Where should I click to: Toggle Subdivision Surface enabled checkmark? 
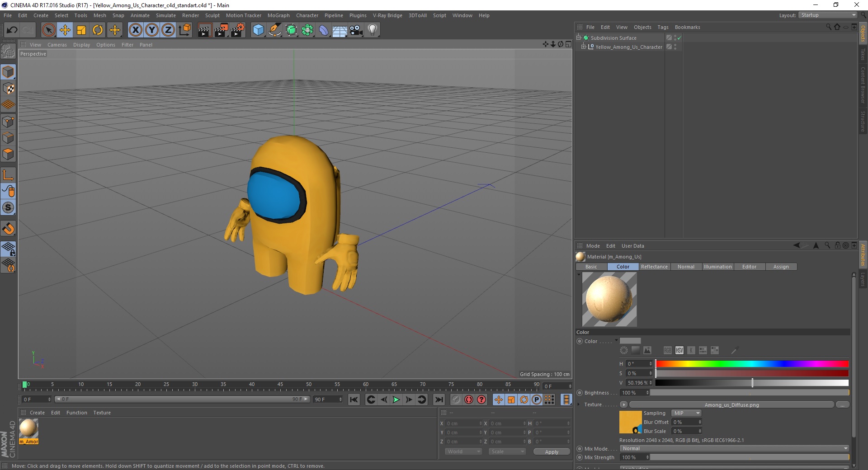coord(679,38)
